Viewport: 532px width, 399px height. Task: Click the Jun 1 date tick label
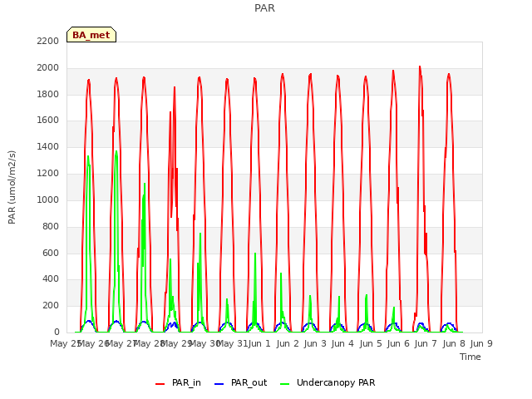(259, 343)
